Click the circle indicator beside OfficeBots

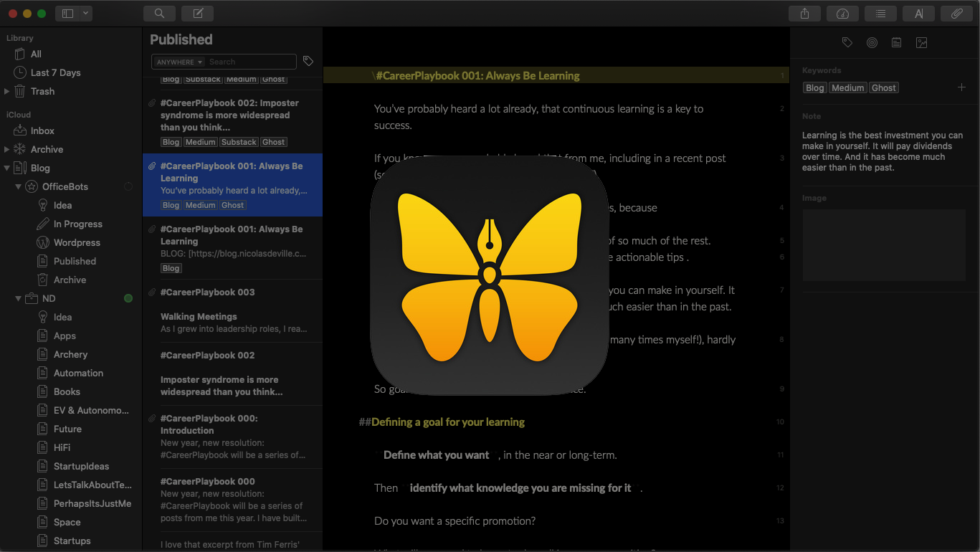tap(128, 186)
